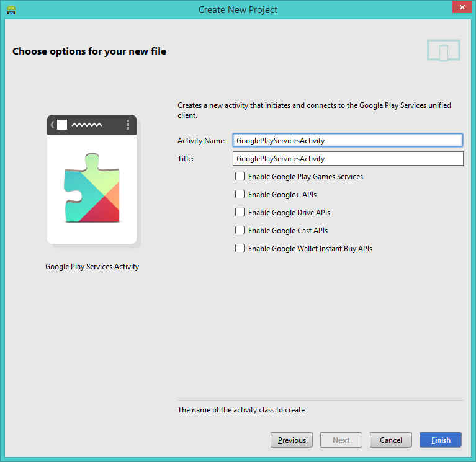Screen dimensions: 476x462
Task: Click the overflow menu dots in phone preview
Action: coord(128,125)
